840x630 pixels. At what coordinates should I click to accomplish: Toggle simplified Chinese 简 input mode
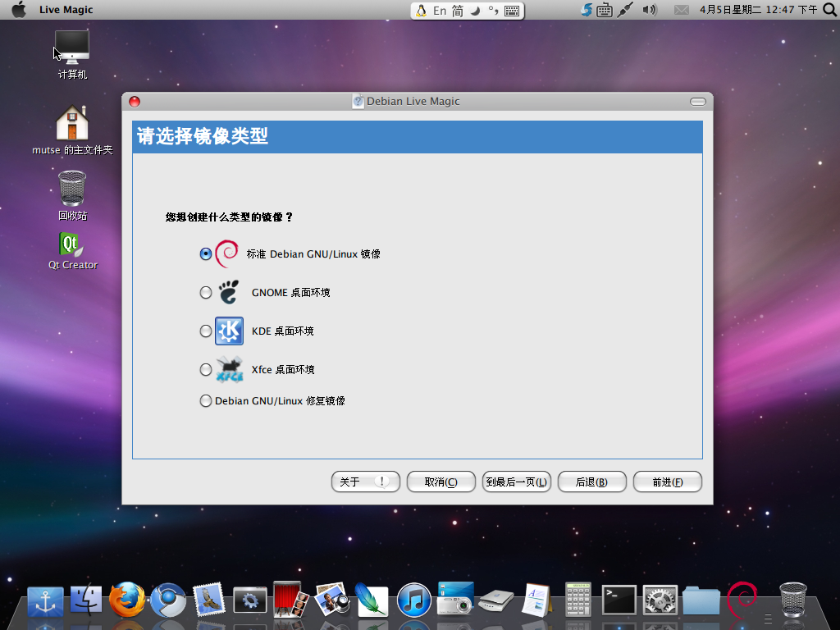(457, 11)
